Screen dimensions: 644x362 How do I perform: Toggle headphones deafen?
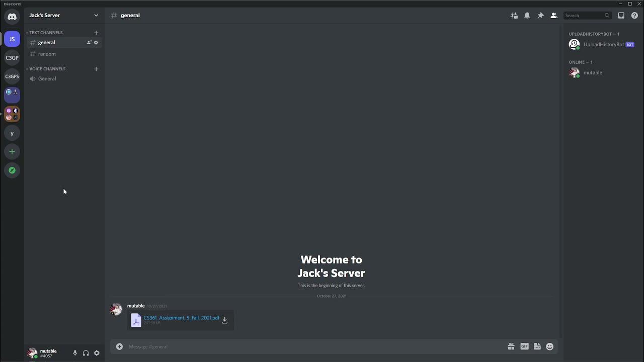pyautogui.click(x=86, y=353)
